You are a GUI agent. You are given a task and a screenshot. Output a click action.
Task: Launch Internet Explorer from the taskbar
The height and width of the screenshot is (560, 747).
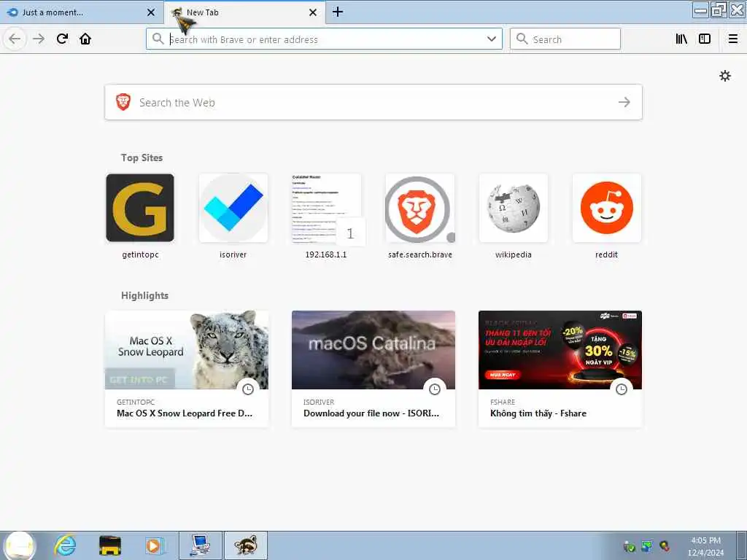click(65, 545)
